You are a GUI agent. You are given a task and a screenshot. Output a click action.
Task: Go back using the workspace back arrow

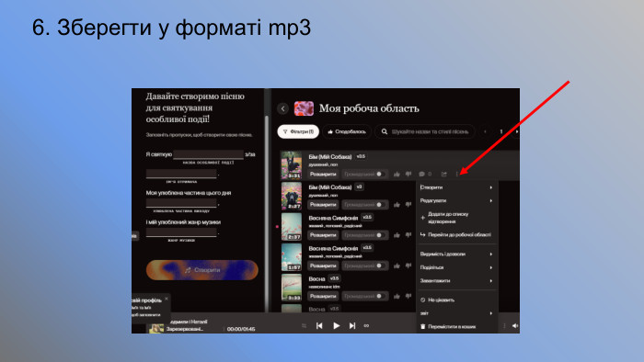coord(282,108)
